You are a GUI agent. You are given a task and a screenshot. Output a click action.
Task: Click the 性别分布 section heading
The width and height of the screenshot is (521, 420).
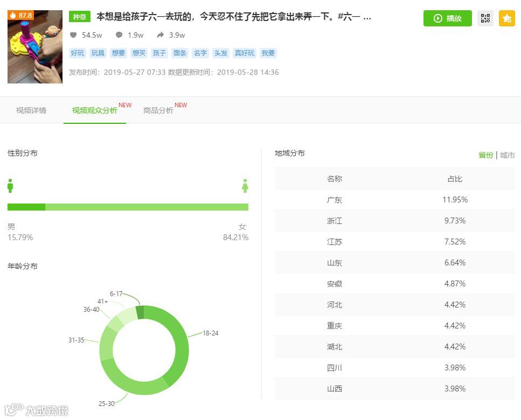(x=23, y=153)
